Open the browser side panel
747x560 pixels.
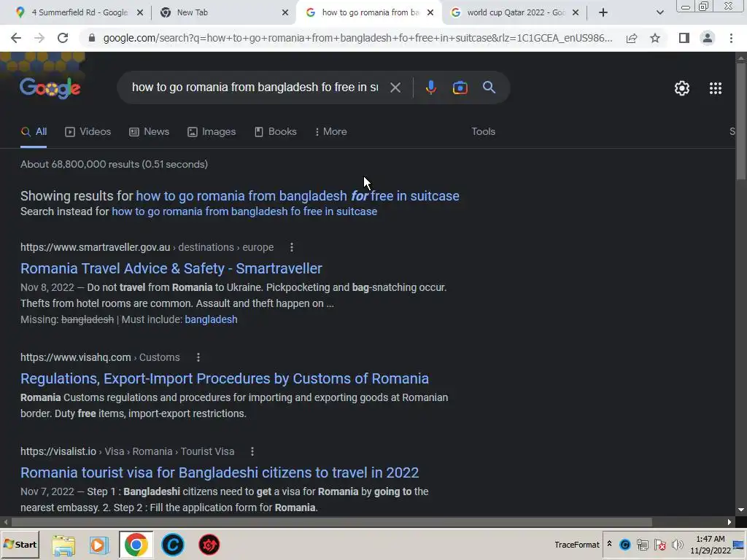(x=684, y=38)
